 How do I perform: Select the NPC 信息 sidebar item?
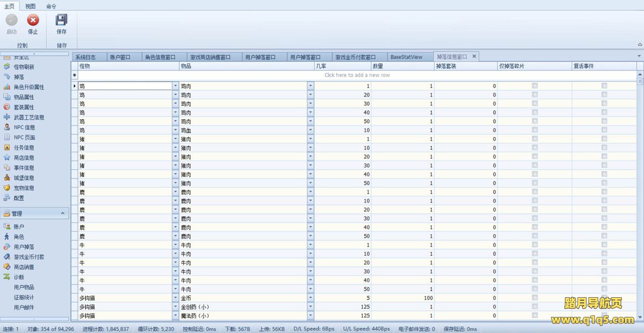(x=24, y=127)
